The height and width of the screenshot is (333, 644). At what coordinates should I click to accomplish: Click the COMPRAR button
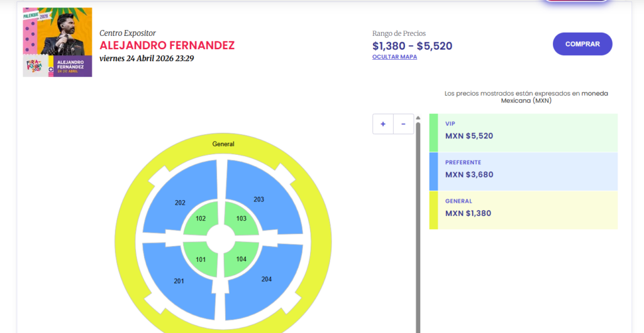[582, 44]
